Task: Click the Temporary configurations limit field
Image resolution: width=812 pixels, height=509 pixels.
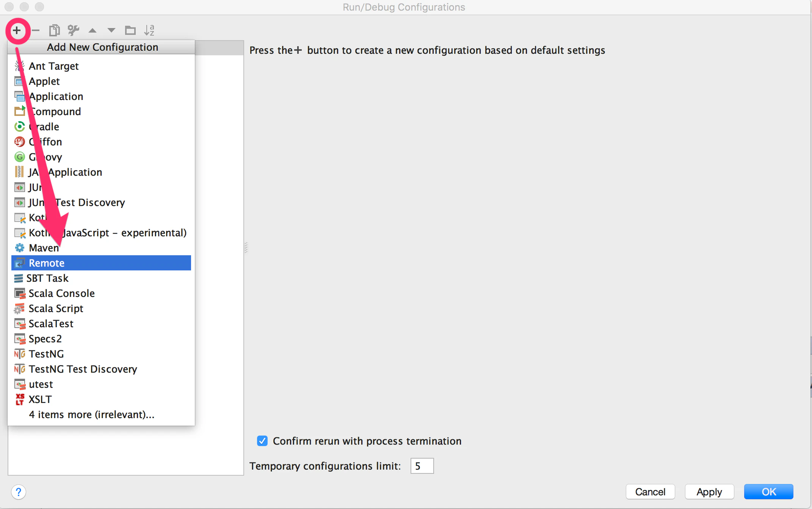Action: click(422, 466)
